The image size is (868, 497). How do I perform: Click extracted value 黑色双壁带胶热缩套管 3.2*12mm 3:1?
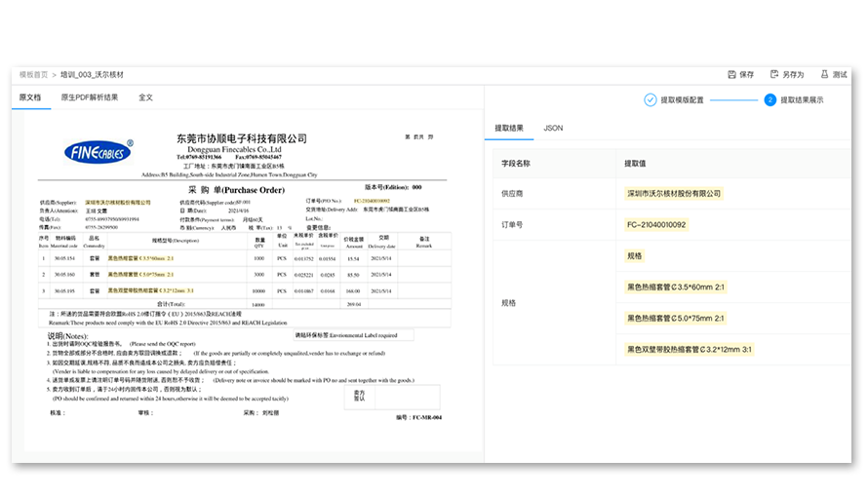pos(690,350)
